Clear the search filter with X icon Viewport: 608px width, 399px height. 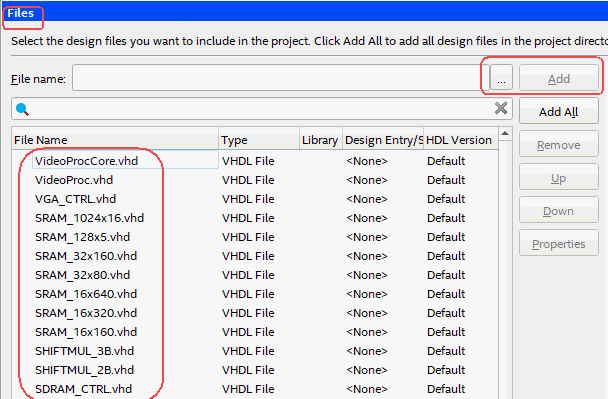coord(501,108)
